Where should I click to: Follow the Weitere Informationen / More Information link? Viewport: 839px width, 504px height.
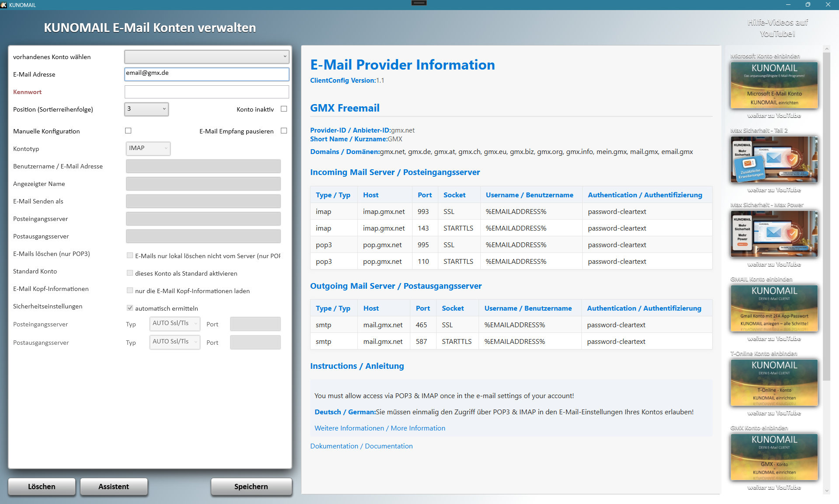380,428
